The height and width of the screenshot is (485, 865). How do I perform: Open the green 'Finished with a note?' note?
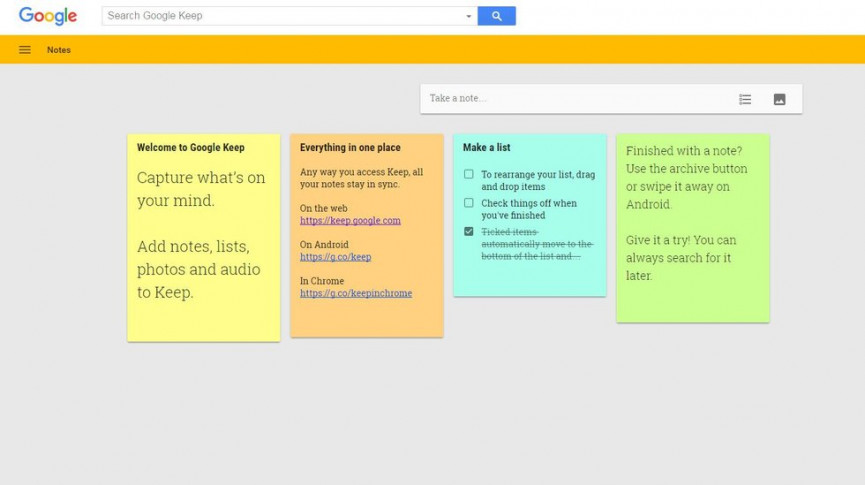coord(693,228)
